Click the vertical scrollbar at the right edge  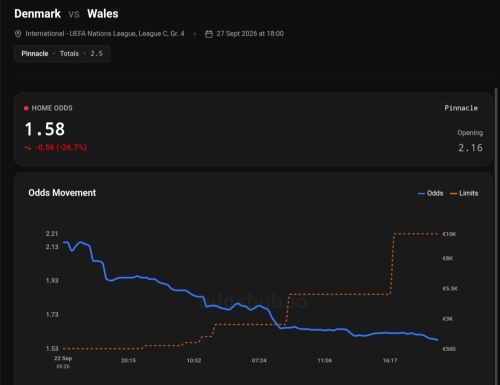(x=497, y=236)
